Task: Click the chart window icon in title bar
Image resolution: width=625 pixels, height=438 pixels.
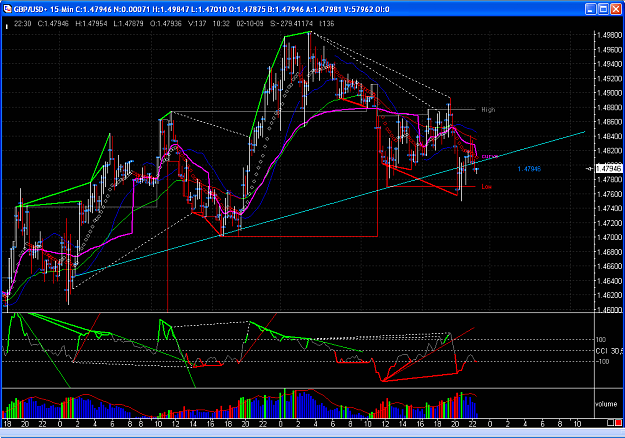Action: (x=7, y=8)
